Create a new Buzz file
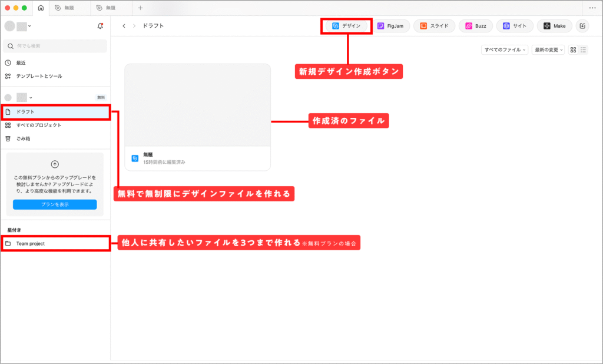The height and width of the screenshot is (364, 603). coord(476,26)
